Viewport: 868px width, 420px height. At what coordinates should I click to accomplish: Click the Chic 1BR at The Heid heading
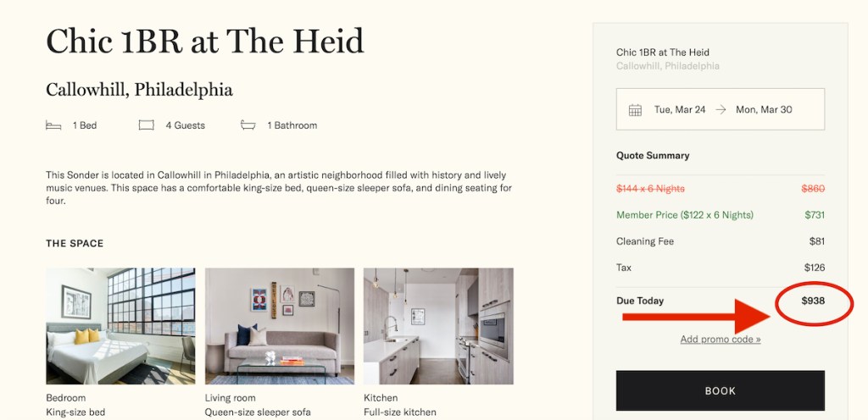tap(204, 41)
